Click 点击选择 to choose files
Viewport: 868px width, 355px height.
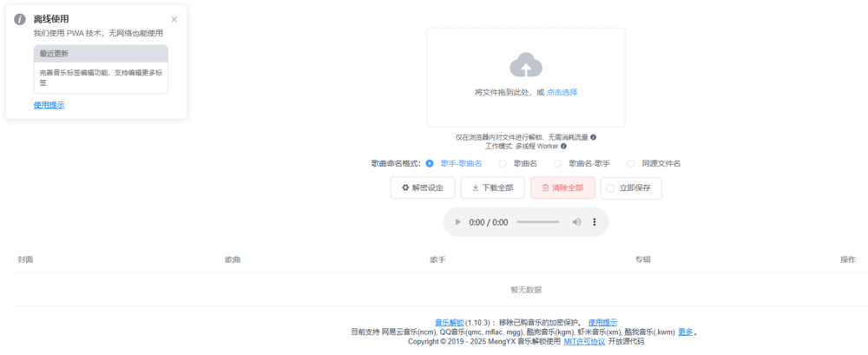562,93
